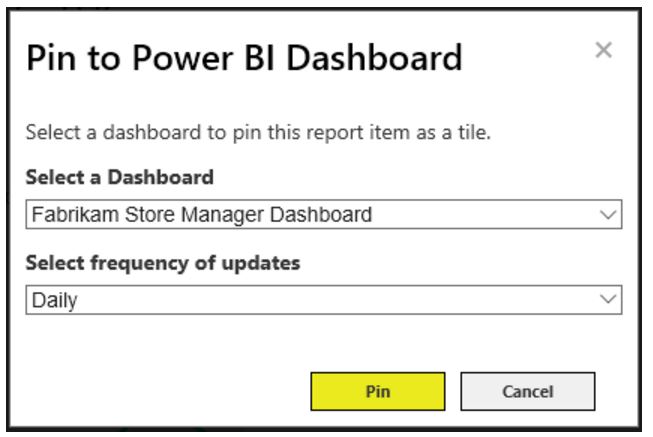This screenshot has width=653, height=437.
Task: Select the Fabrikam Store Manager Dashboard value
Action: coord(202,214)
